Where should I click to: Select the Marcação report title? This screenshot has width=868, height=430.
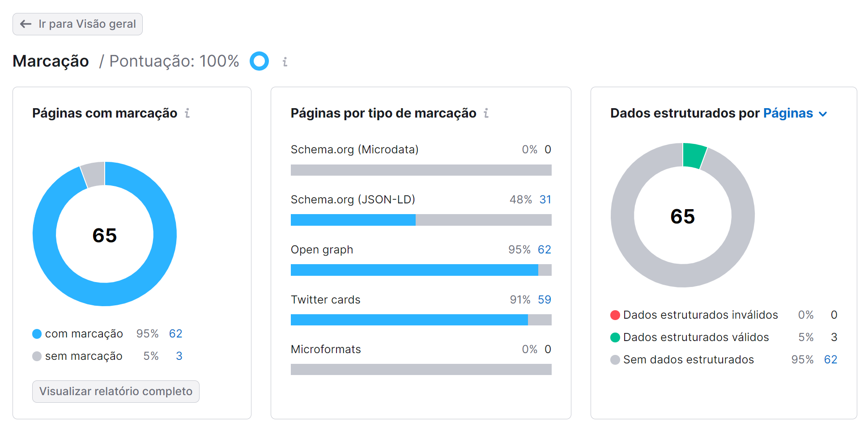pyautogui.click(x=51, y=61)
